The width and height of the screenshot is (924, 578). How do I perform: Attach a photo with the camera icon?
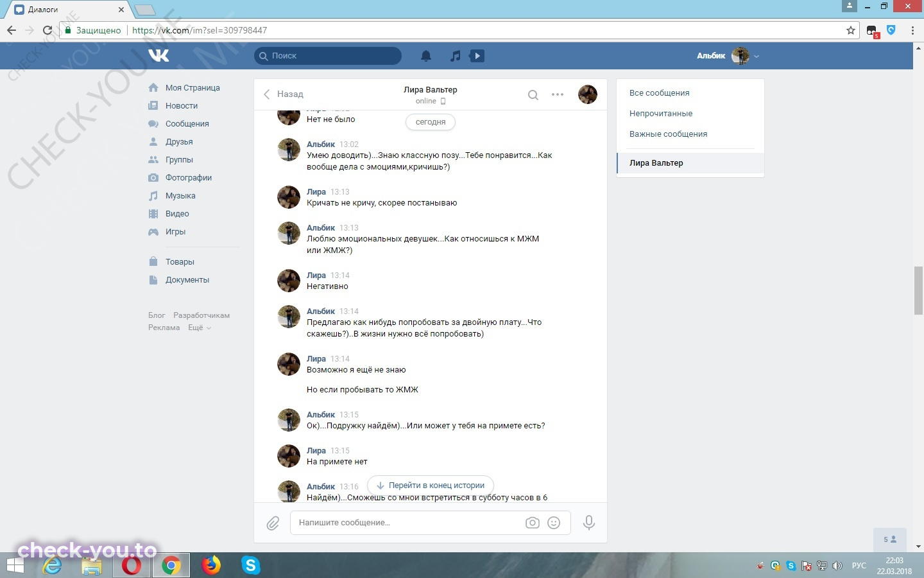click(x=533, y=523)
